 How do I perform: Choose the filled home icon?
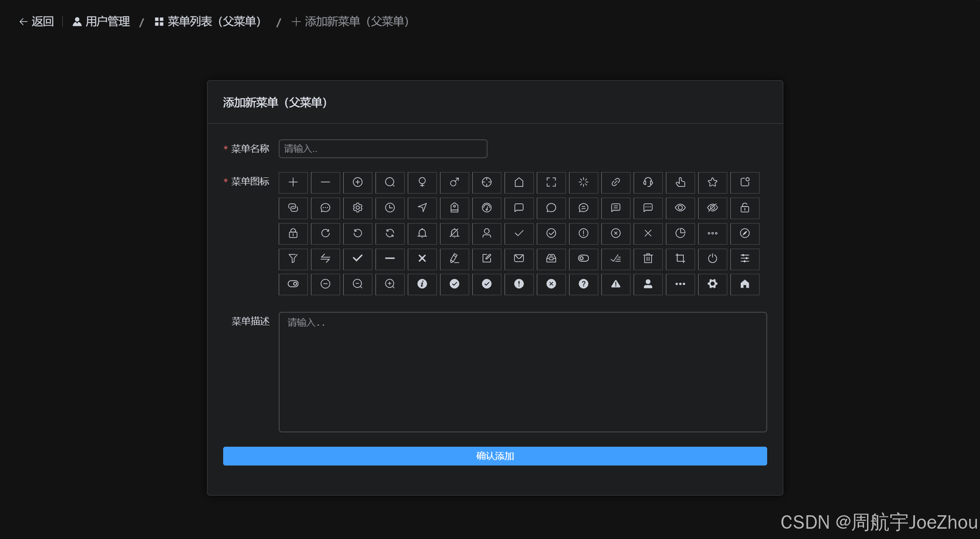point(745,284)
